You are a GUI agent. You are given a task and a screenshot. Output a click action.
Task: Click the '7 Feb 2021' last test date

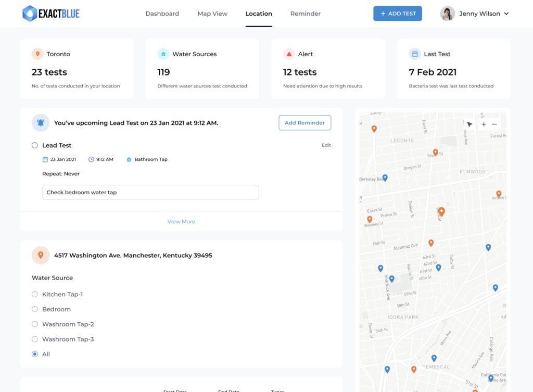coord(433,72)
